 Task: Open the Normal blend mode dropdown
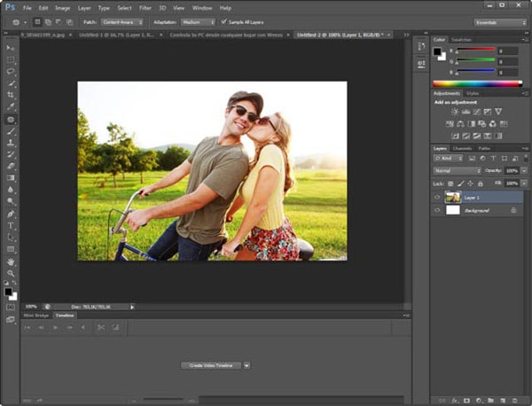pyautogui.click(x=457, y=169)
